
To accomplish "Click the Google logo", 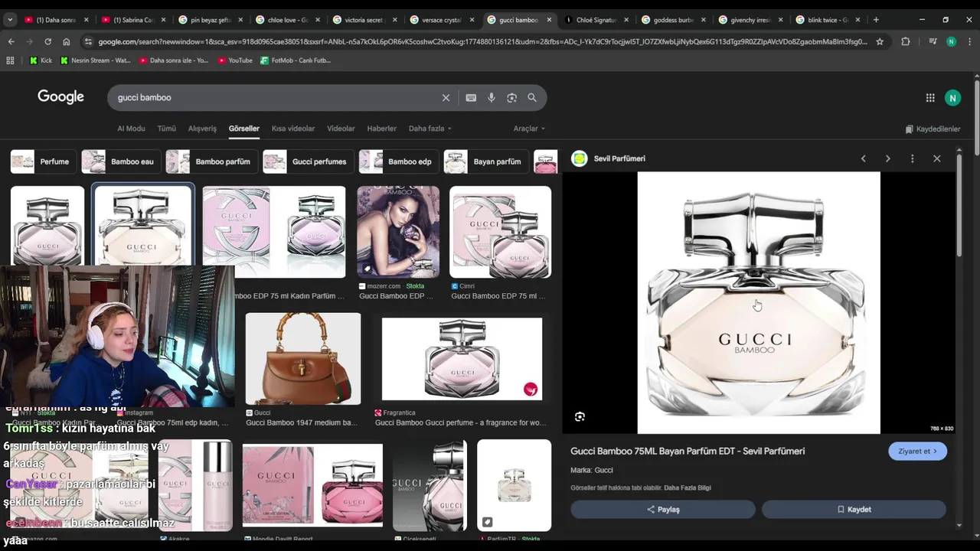I will [60, 97].
